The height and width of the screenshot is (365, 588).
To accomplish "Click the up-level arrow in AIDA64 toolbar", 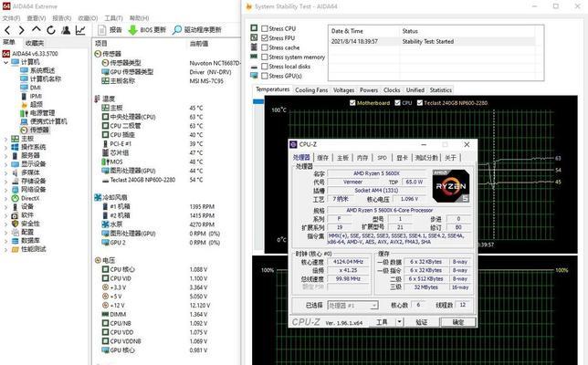I will [37, 29].
